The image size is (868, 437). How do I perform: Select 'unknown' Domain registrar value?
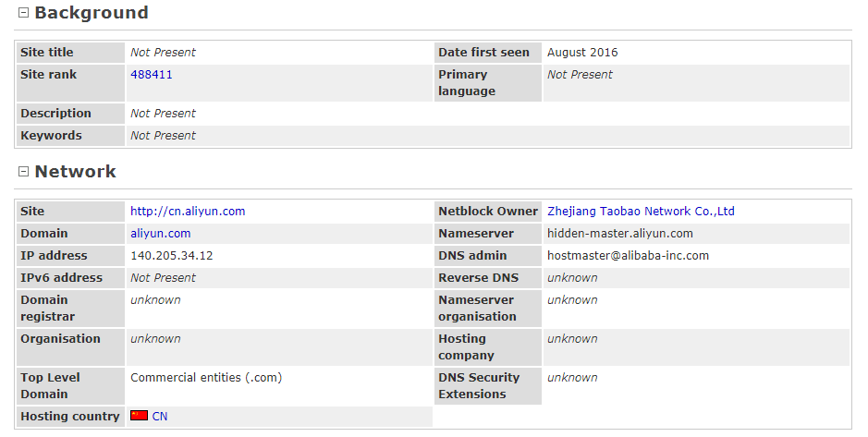pyautogui.click(x=155, y=300)
